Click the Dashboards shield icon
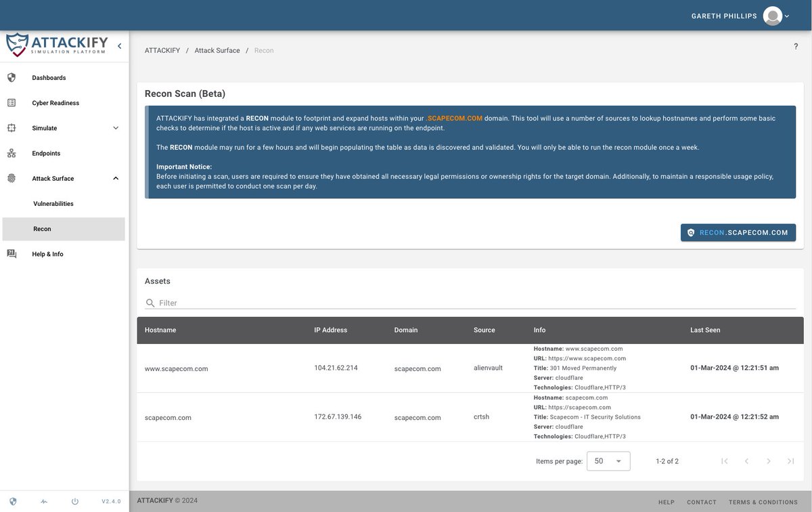 tap(12, 78)
